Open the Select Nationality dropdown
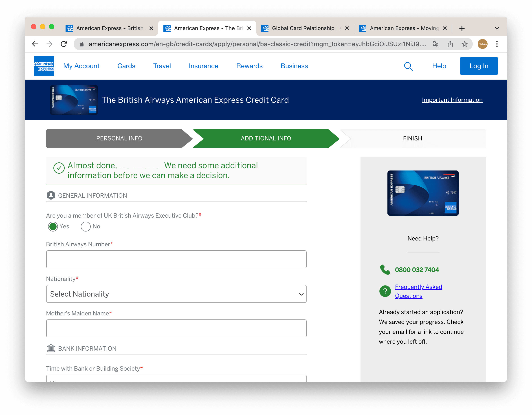Viewport: 532px width, 415px height. (176, 294)
